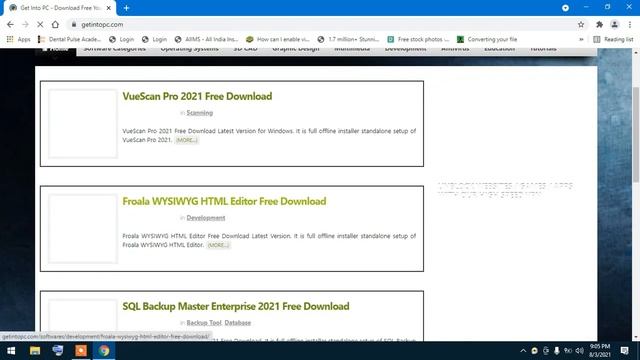The width and height of the screenshot is (640, 360).
Task: Click the Chrome download indicator in title bar
Action: click(x=565, y=8)
